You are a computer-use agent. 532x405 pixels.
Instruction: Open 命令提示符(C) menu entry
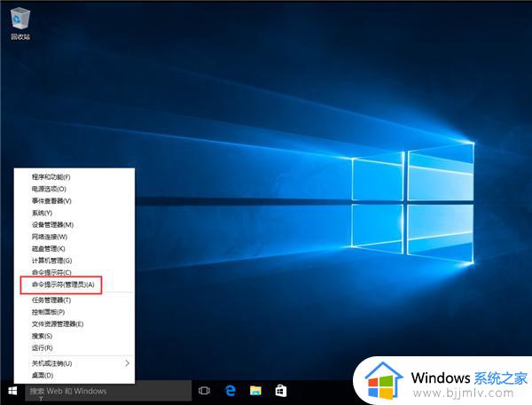74,272
